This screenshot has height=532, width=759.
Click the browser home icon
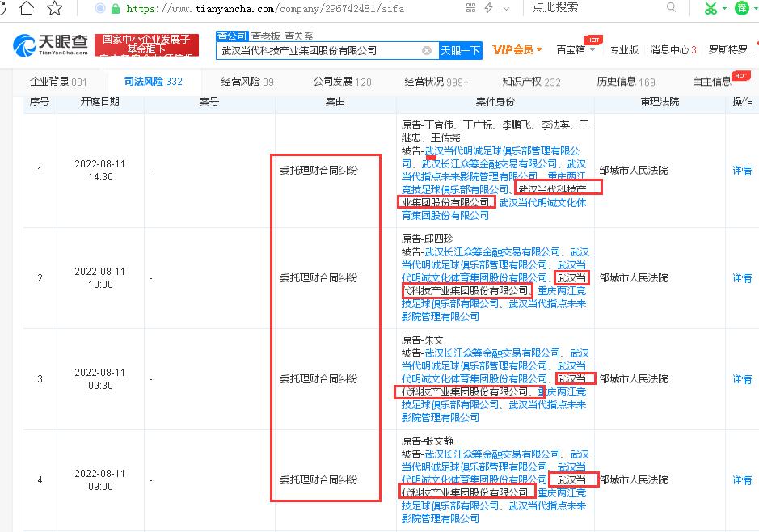pos(27,7)
